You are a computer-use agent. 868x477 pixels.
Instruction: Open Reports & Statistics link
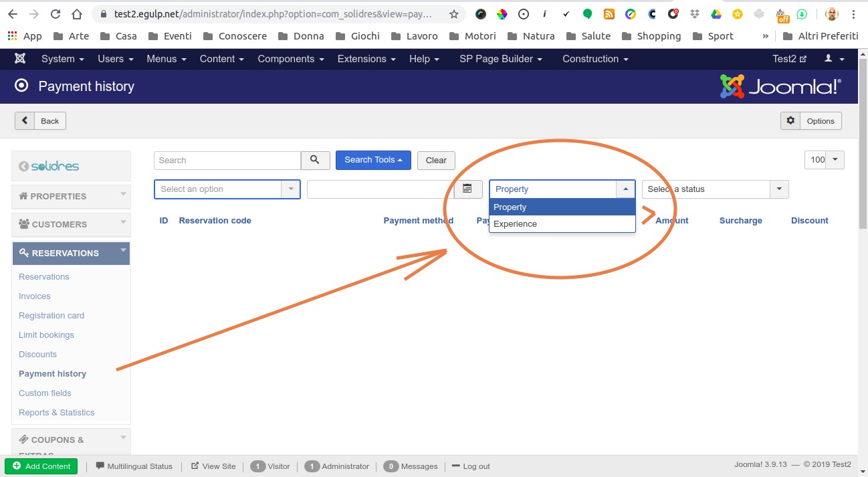pyautogui.click(x=57, y=413)
